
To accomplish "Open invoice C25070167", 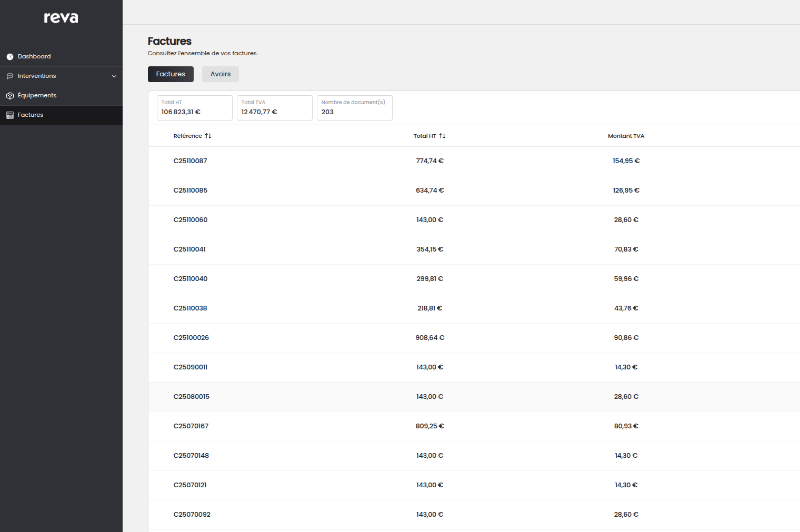I will pos(191,426).
